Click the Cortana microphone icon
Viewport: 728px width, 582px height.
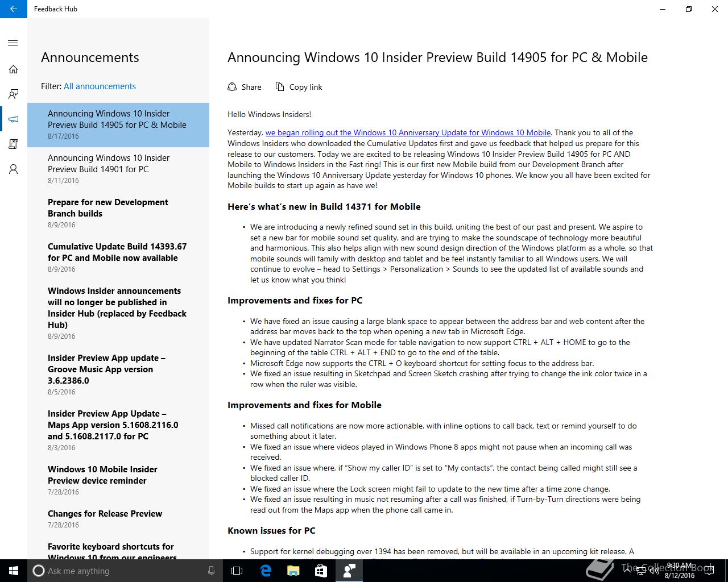211,571
